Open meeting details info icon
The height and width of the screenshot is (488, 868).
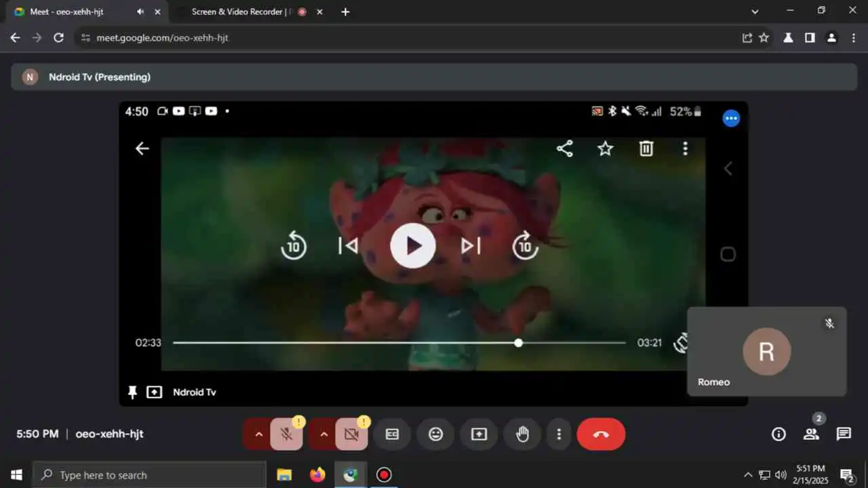(778, 434)
